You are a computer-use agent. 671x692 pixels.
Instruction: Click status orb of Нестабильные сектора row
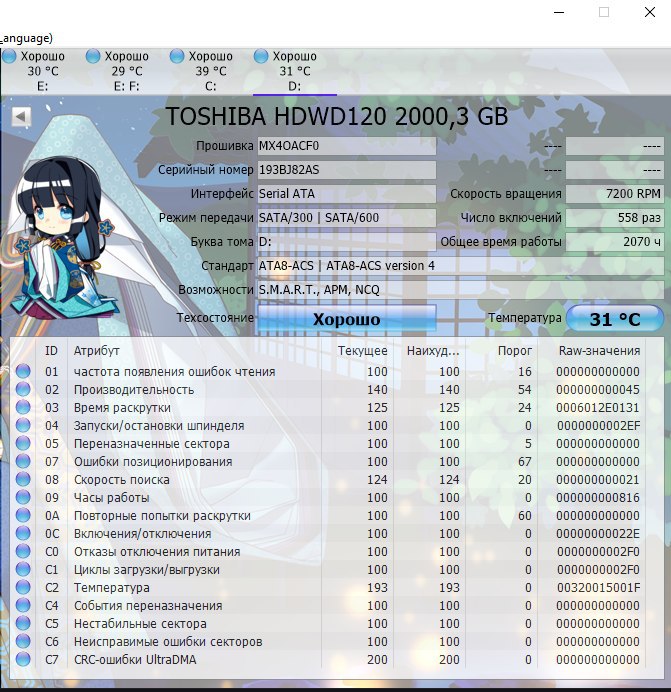coord(23,623)
